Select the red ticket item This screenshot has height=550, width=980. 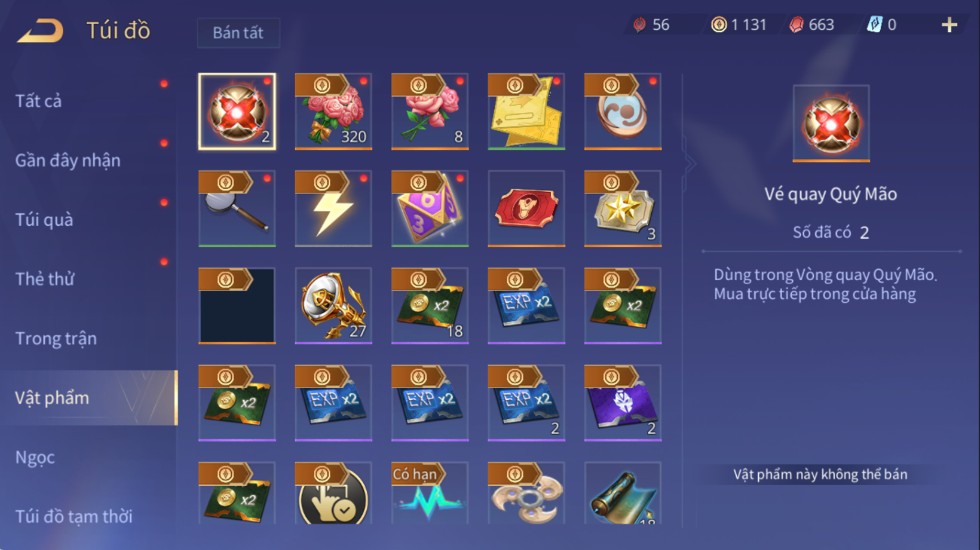tap(526, 209)
